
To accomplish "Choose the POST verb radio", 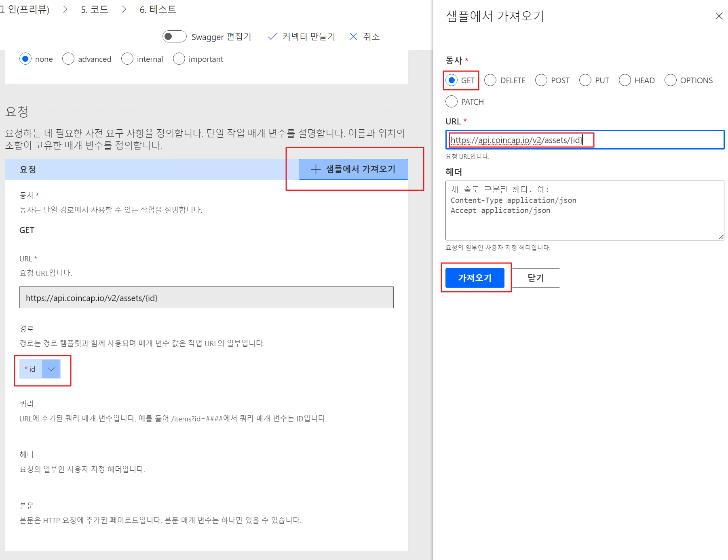I will 541,80.
